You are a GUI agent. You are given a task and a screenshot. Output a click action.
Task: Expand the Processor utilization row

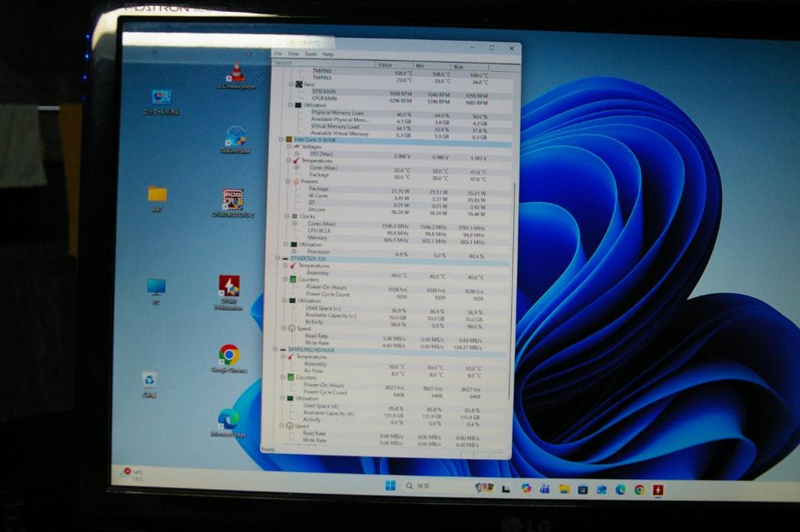[294, 252]
